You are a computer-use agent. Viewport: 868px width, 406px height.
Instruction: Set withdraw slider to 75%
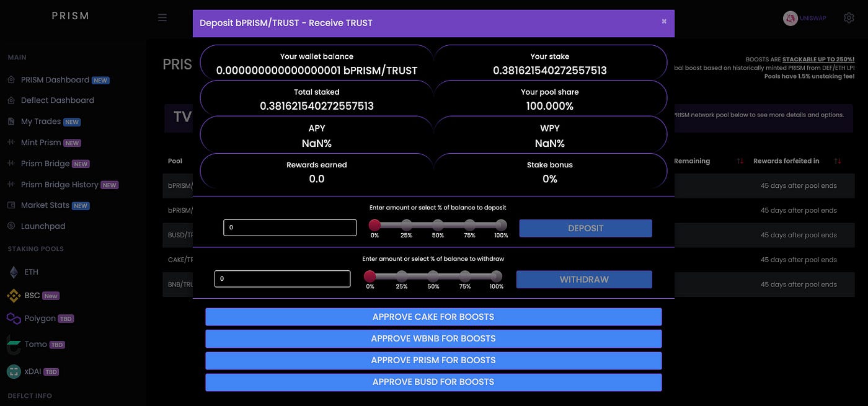tap(465, 276)
